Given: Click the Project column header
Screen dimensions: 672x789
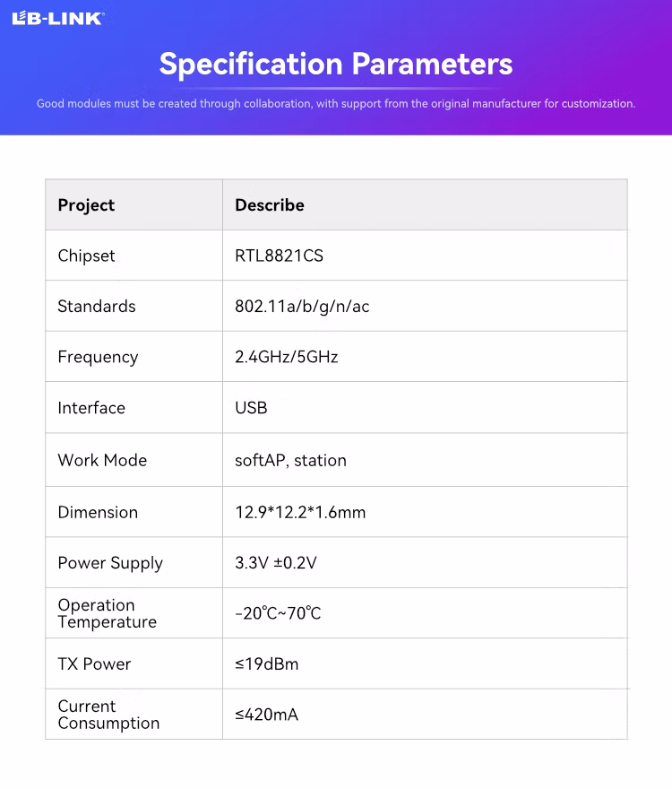Looking at the screenshot, I should point(86,205).
